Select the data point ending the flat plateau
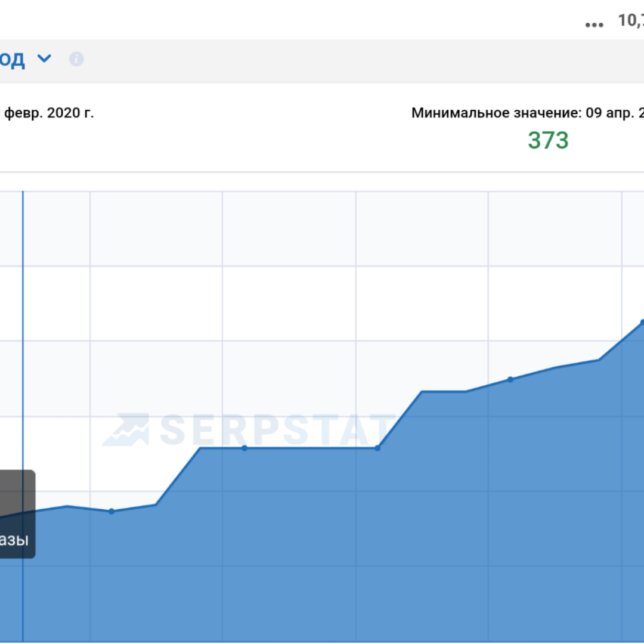This screenshot has height=644, width=644. [x=377, y=448]
